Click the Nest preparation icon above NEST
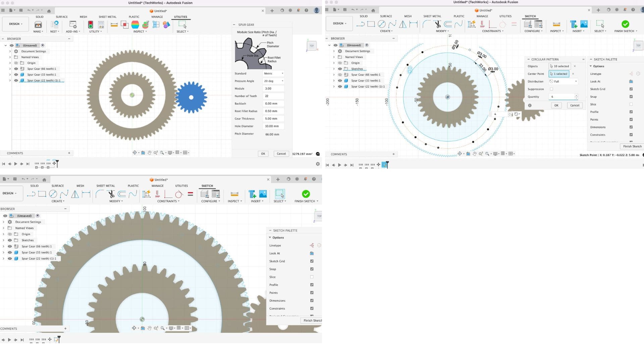 pyautogui.click(x=54, y=24)
